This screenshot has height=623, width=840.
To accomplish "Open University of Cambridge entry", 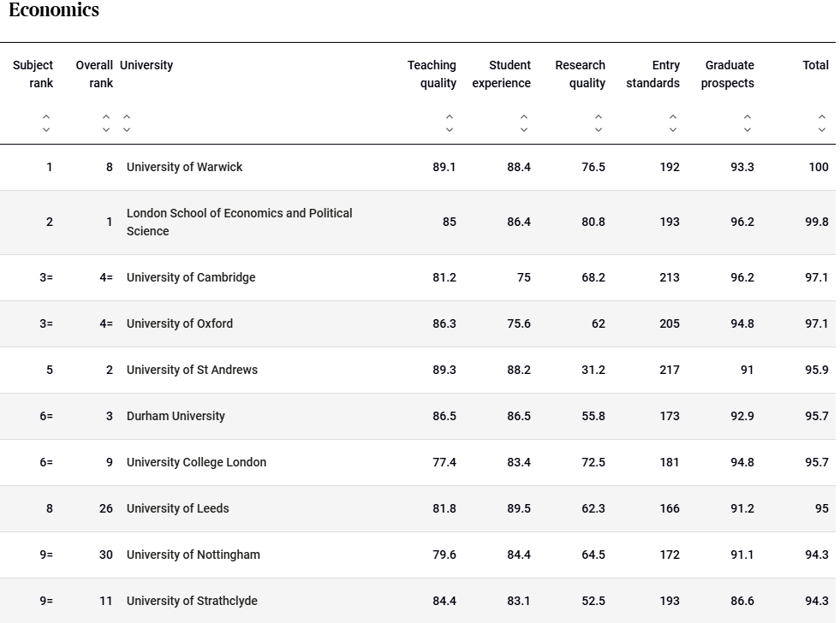I will 191,277.
